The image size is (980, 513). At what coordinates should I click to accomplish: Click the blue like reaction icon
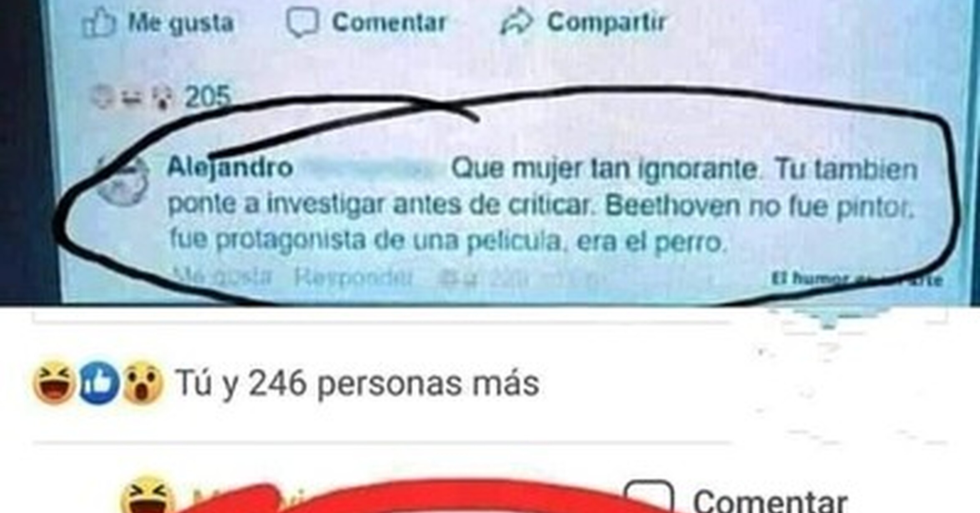[99, 383]
